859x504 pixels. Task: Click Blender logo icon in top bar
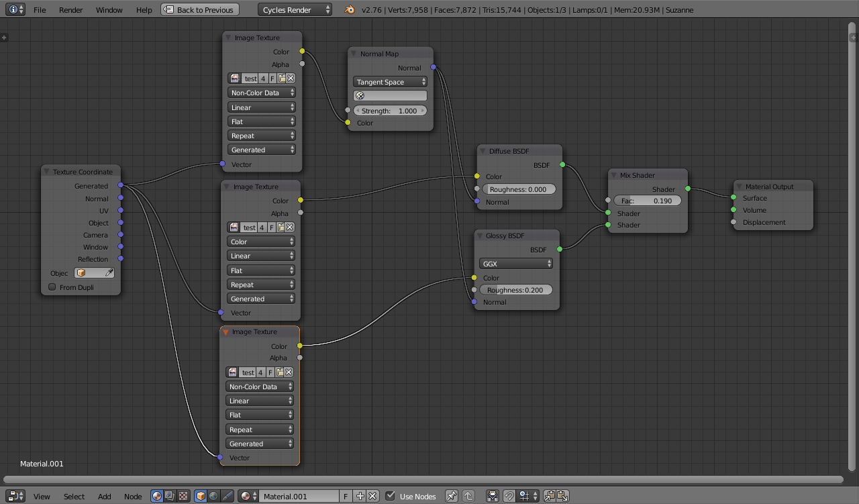click(x=350, y=9)
